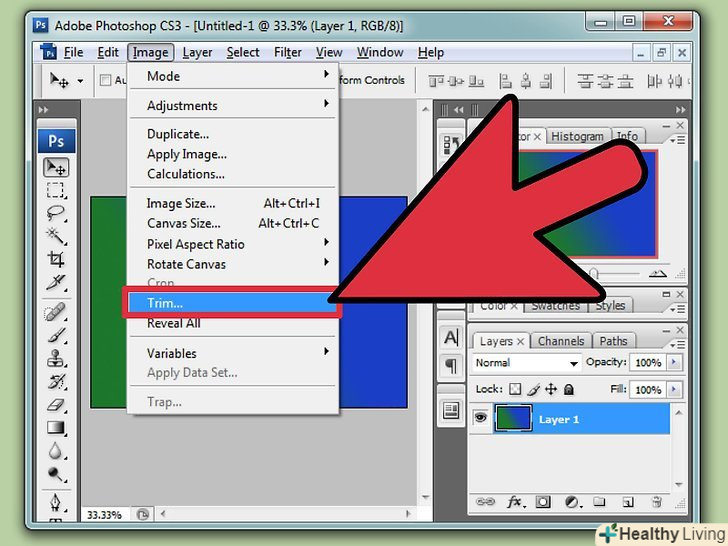Switch to the Paths tab
This screenshot has width=728, height=546.
(x=613, y=341)
